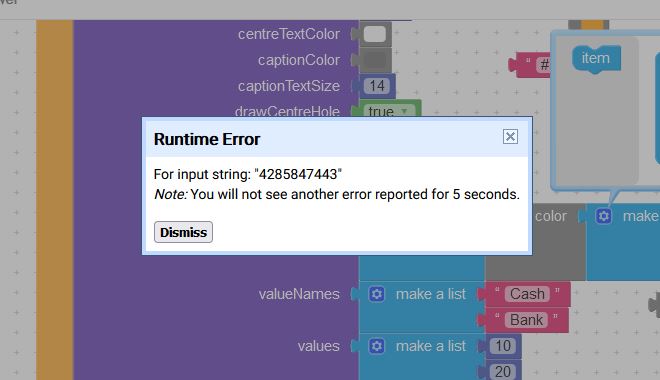Select the captionTextSize number 14 field
The width and height of the screenshot is (660, 380).
click(377, 86)
